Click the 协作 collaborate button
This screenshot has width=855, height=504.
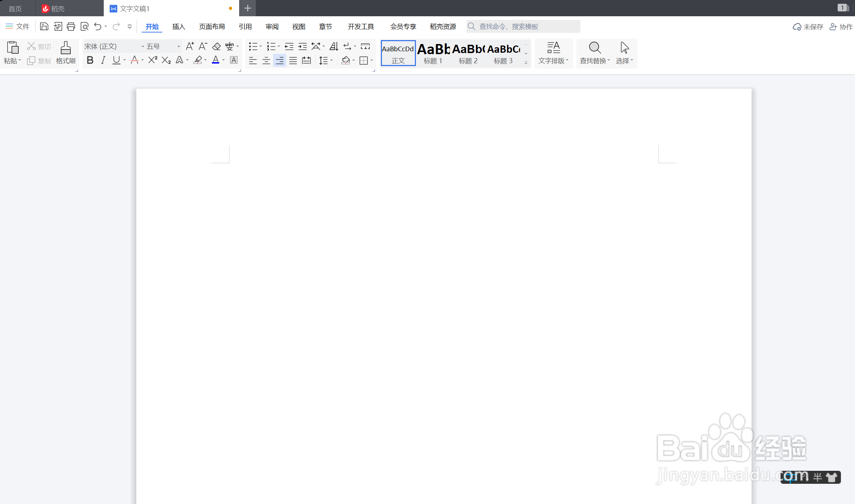coord(841,27)
